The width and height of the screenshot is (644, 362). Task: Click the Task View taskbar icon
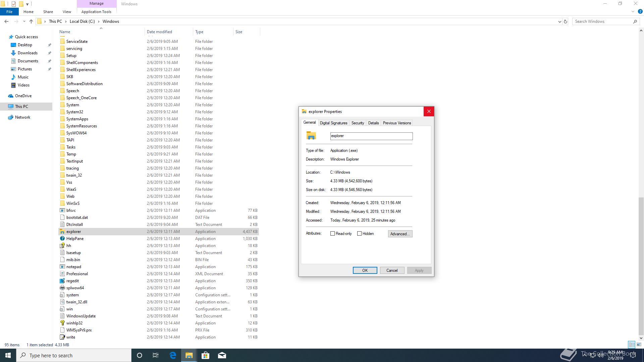(x=156, y=355)
